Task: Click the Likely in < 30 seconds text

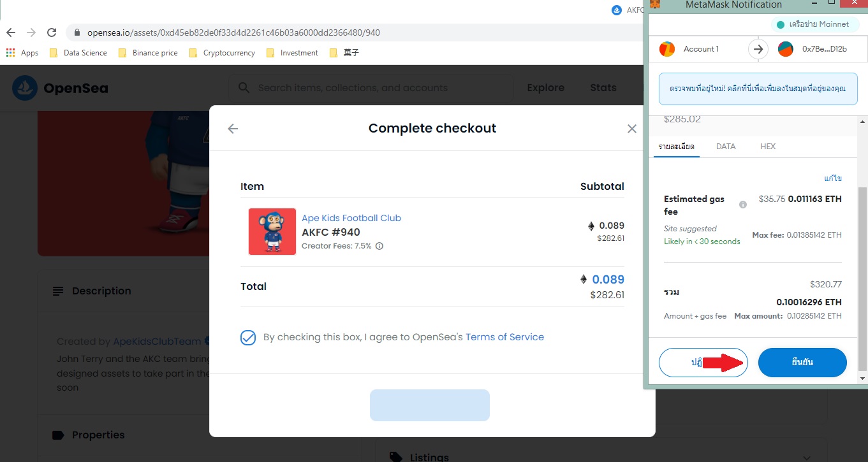Action: (702, 242)
